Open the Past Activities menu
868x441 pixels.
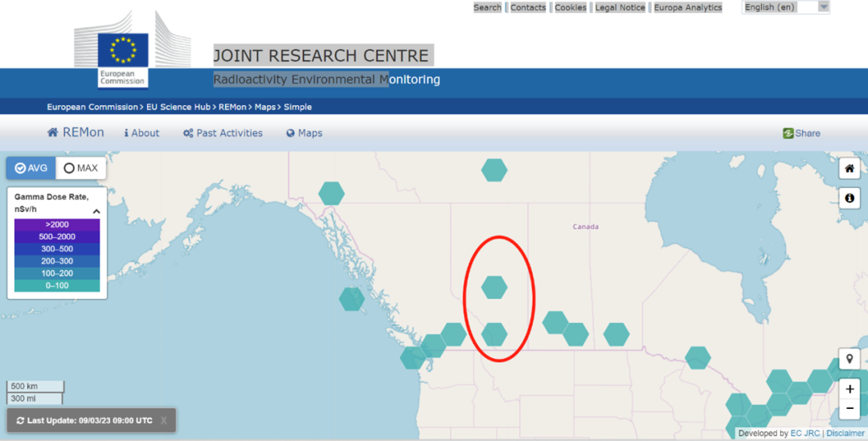[223, 133]
